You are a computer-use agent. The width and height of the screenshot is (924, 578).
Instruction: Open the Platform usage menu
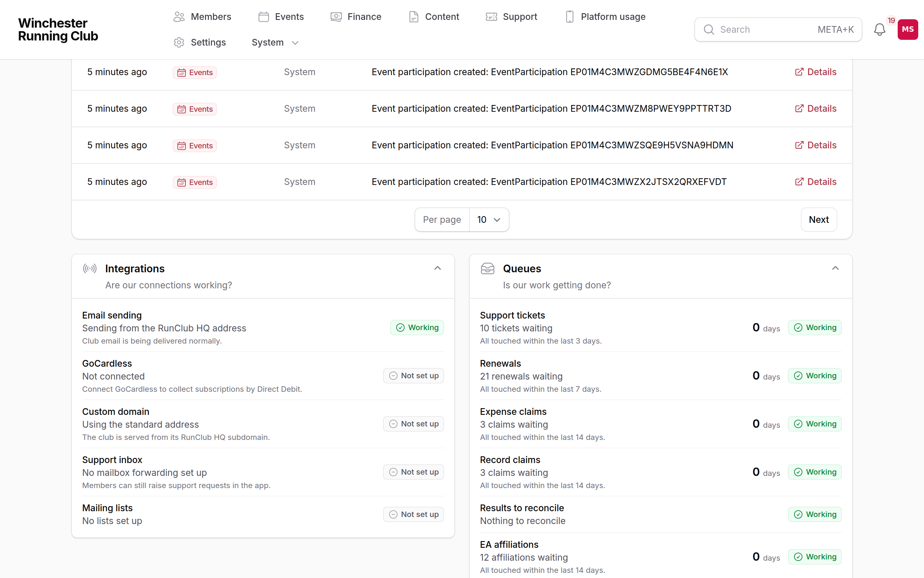tap(605, 17)
